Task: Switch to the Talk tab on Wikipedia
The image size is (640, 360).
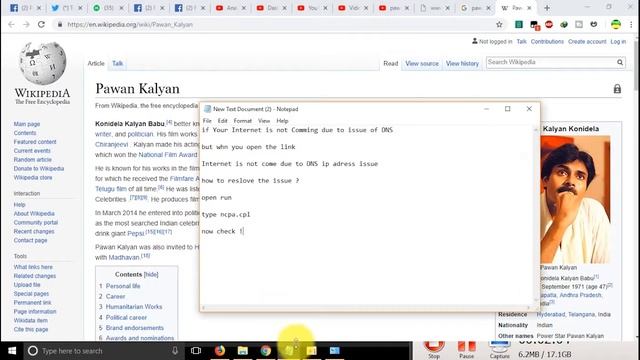Action: click(118, 63)
